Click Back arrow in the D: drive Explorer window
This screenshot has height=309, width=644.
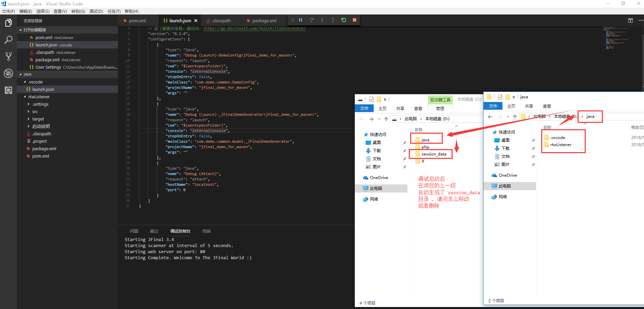point(361,119)
